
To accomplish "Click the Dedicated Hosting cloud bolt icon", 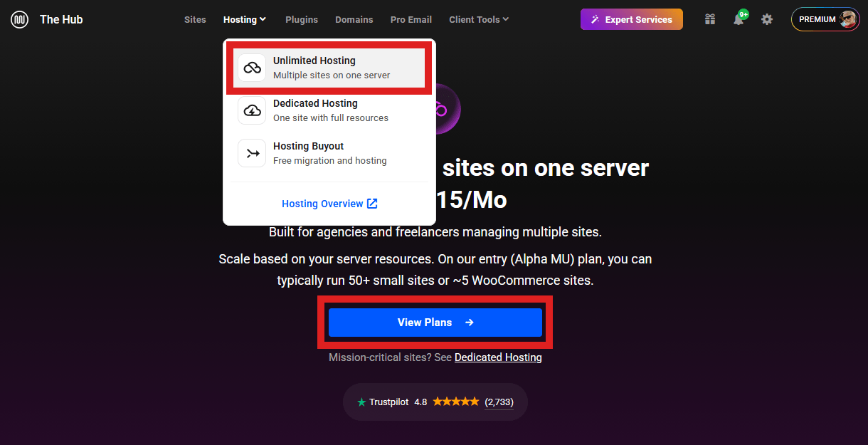I will [x=252, y=110].
